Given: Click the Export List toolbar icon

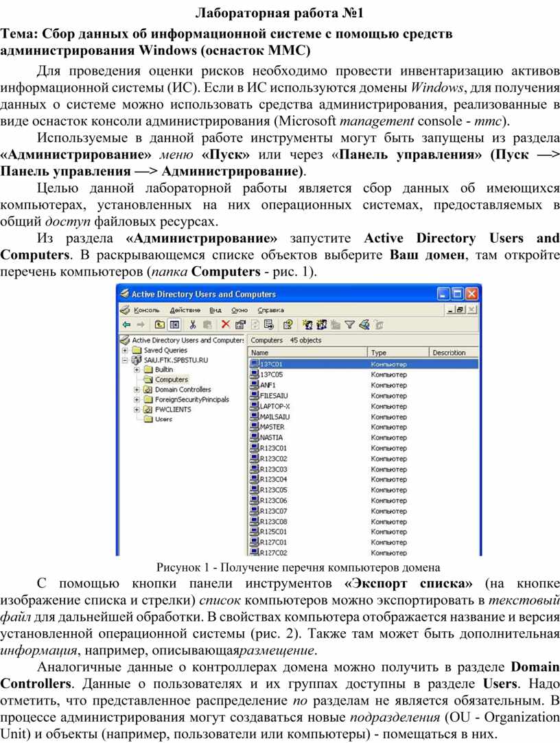Looking at the screenshot, I should [x=269, y=325].
